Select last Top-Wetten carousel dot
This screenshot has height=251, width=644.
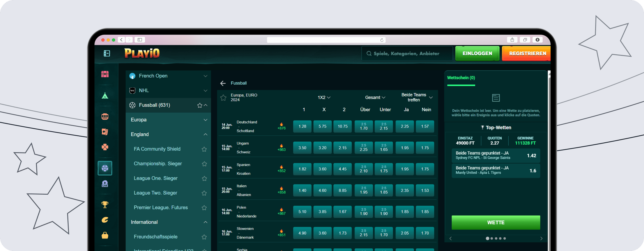[505, 239]
